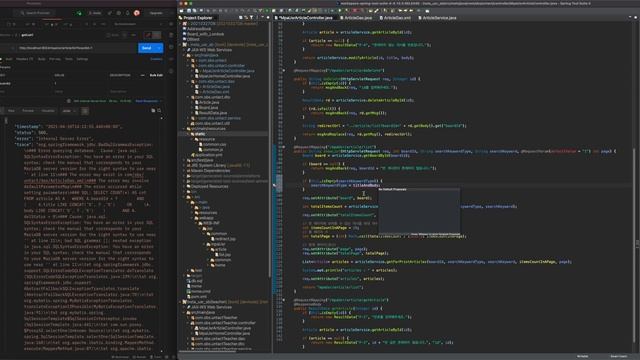Viewport: 640px width, 360px height.
Task: Select the Project Explorer view tab
Action: [x=198, y=18]
